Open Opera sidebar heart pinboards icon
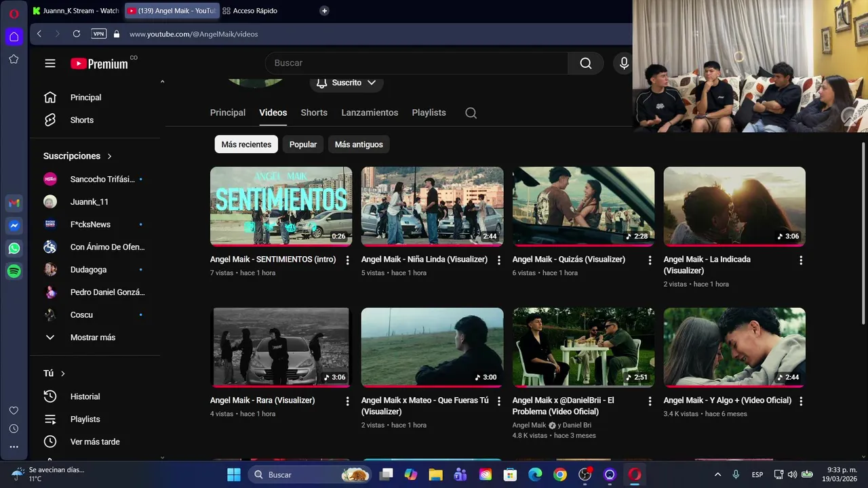 pos(14,411)
